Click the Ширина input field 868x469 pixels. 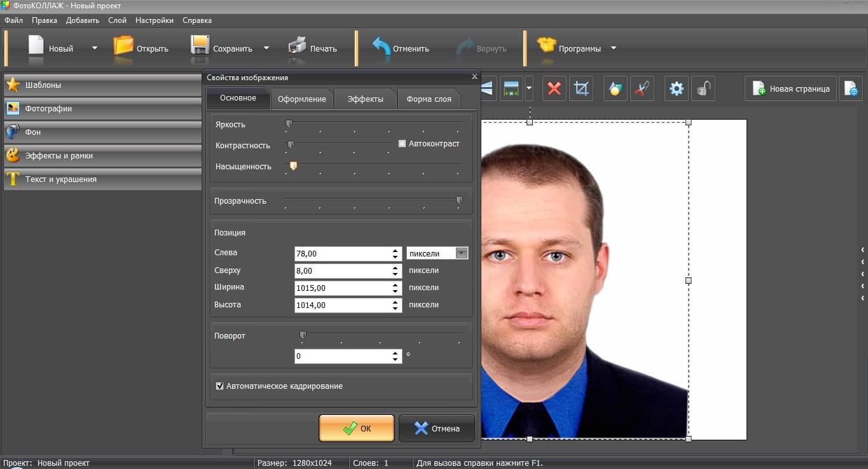[x=342, y=288]
